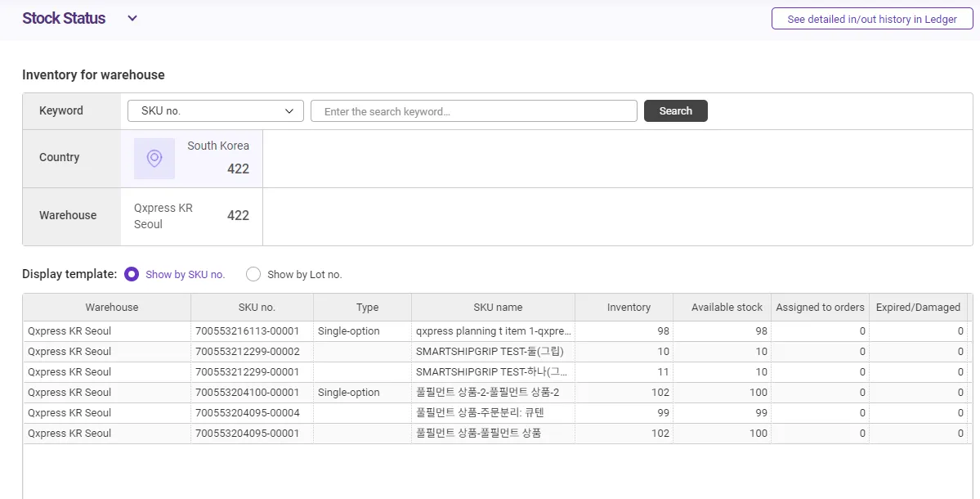980x499 pixels.
Task: Click the Expired/Damaged column header
Action: tap(918, 308)
